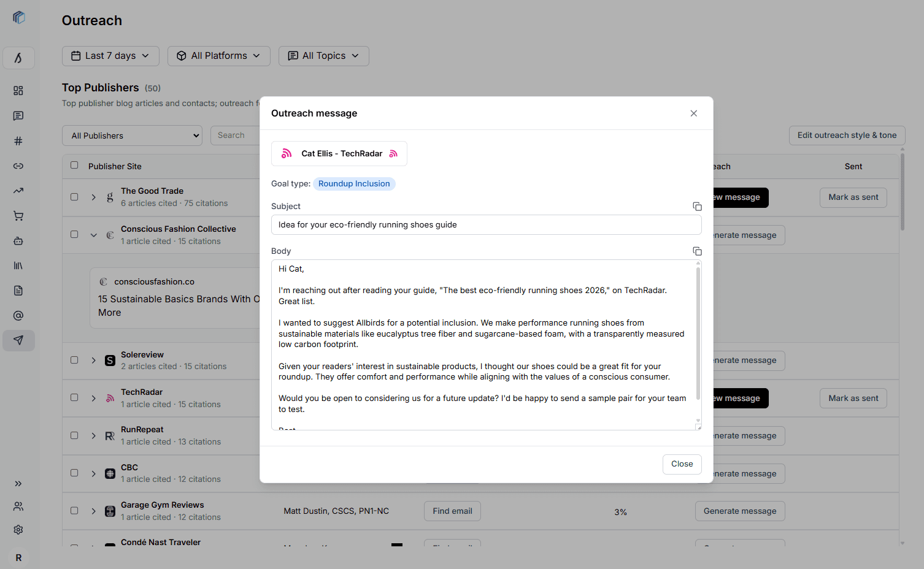Copy the subject line using copy icon

pos(697,207)
